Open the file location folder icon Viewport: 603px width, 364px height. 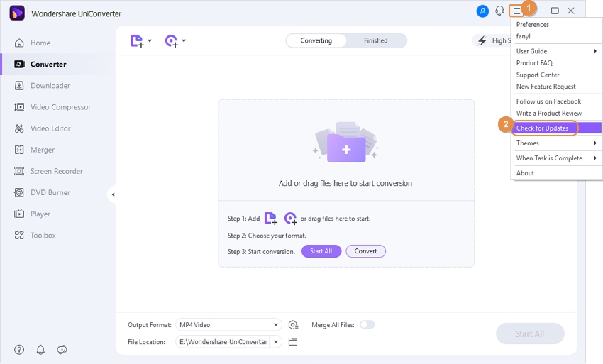[x=293, y=342]
